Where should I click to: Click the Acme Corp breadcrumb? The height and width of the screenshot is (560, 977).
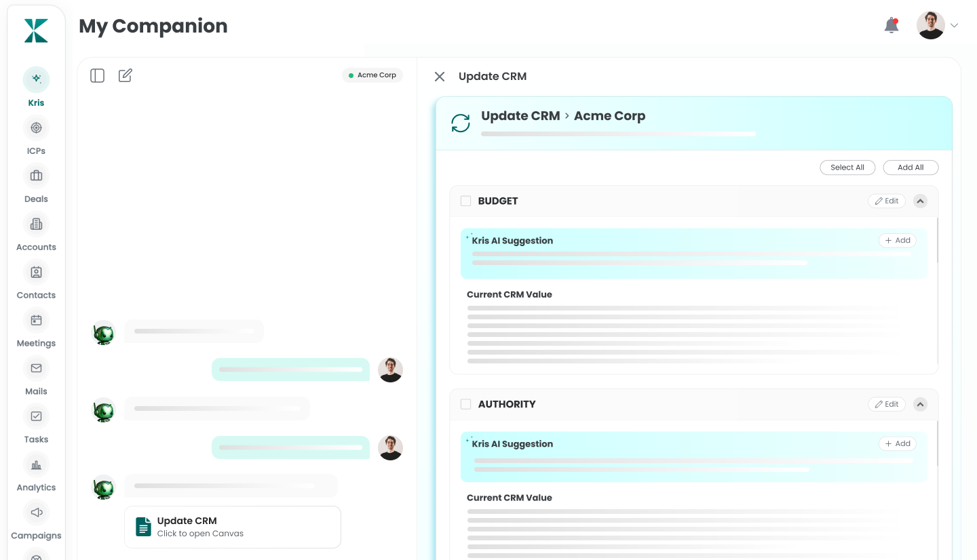click(x=609, y=116)
